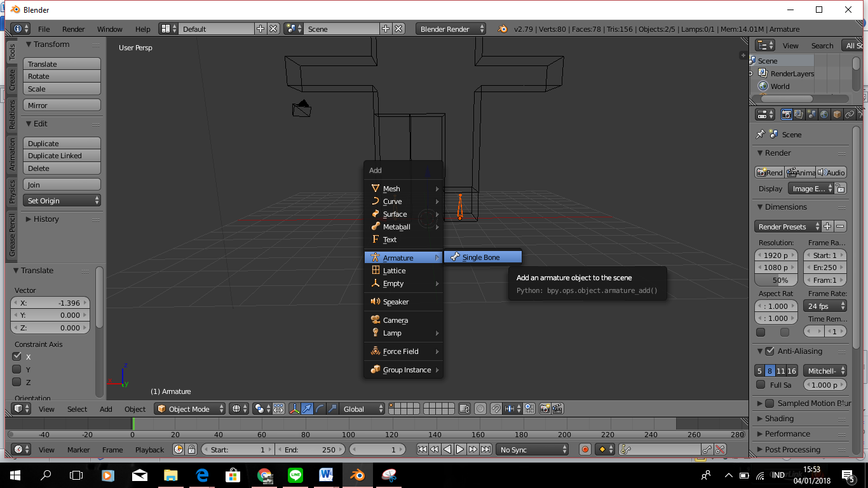Click the lock camera and layers icon
The height and width of the screenshot is (488, 868).
pyautogui.click(x=465, y=409)
